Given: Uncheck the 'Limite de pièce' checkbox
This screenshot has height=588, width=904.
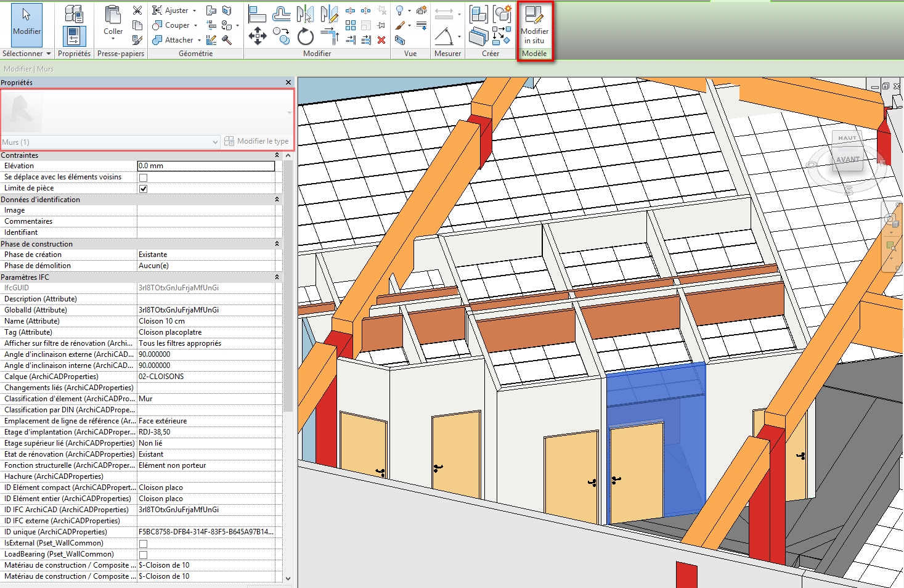Looking at the screenshot, I should pyautogui.click(x=144, y=189).
